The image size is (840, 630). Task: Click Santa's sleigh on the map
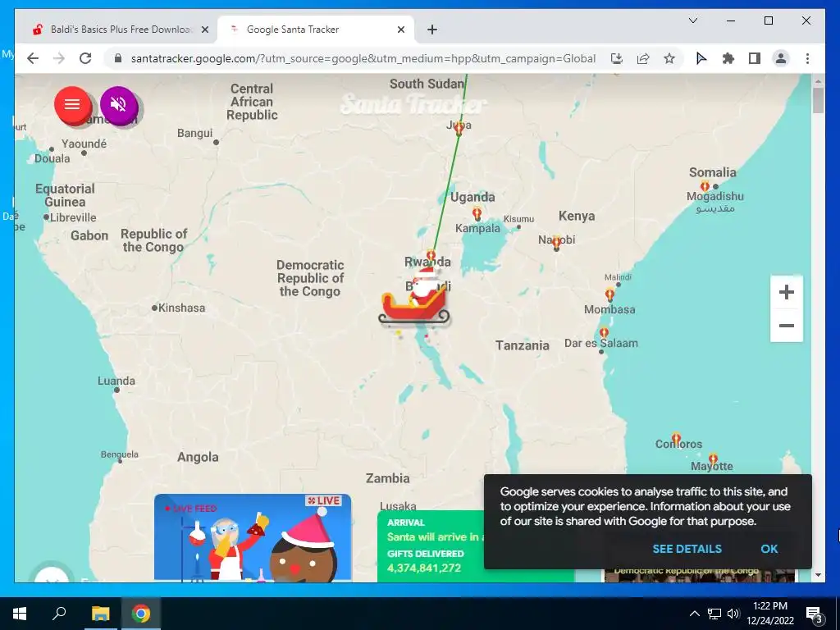point(414,298)
